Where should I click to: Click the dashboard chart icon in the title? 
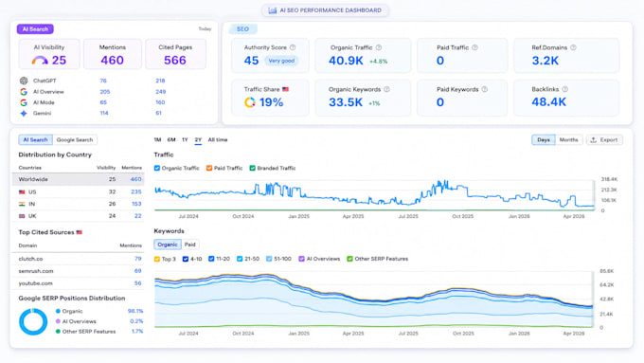273,10
